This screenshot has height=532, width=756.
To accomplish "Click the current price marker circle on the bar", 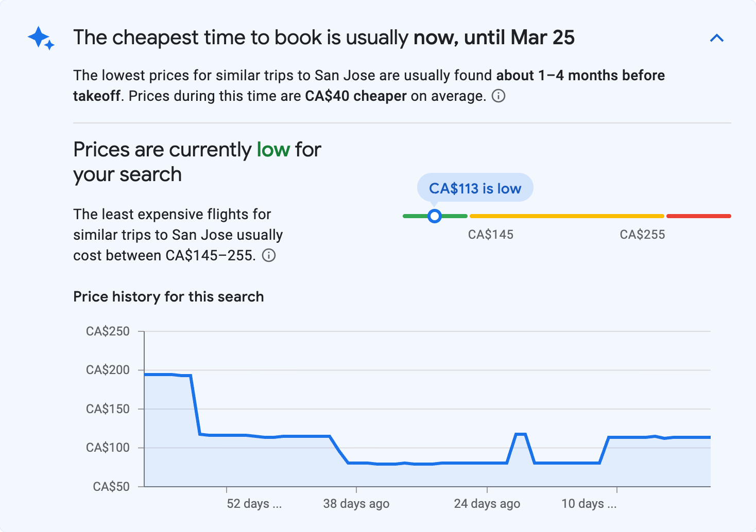I will pos(435,216).
